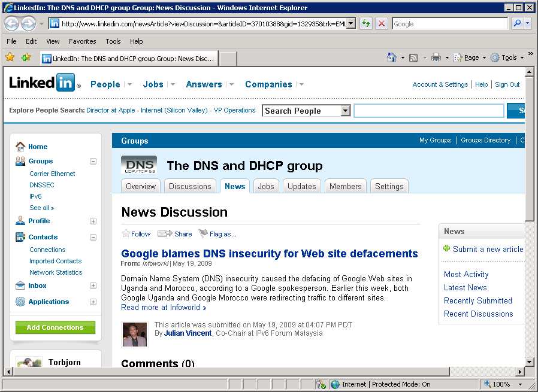The width and height of the screenshot is (538, 392).
Task: Open the Jobs menu dropdown arrow
Action: [x=173, y=84]
